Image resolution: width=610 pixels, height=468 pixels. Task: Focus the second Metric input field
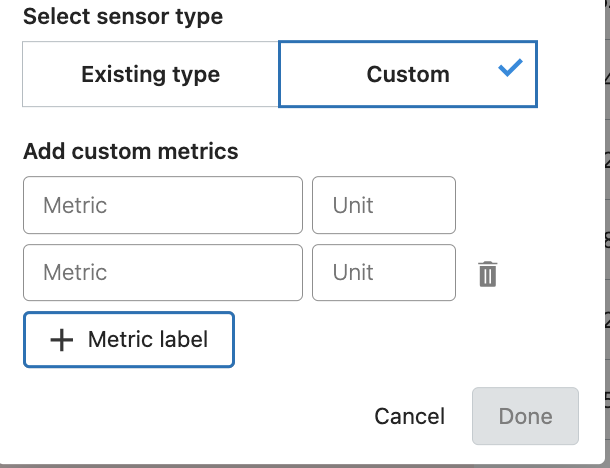[163, 273]
